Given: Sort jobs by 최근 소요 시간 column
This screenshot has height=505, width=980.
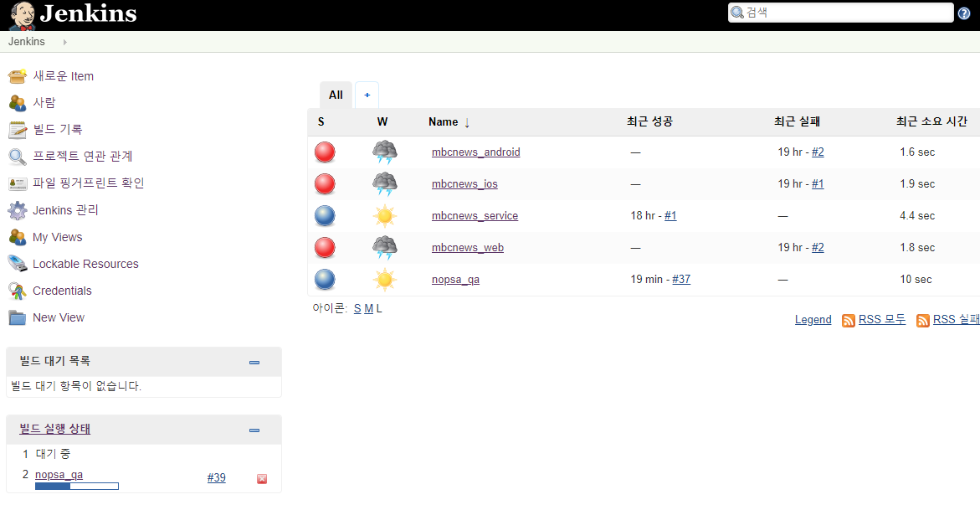Looking at the screenshot, I should 931,122.
